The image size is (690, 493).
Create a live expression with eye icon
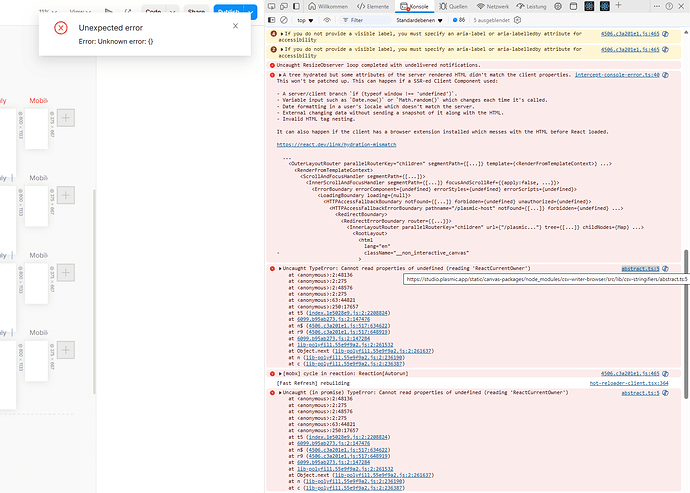click(327, 20)
